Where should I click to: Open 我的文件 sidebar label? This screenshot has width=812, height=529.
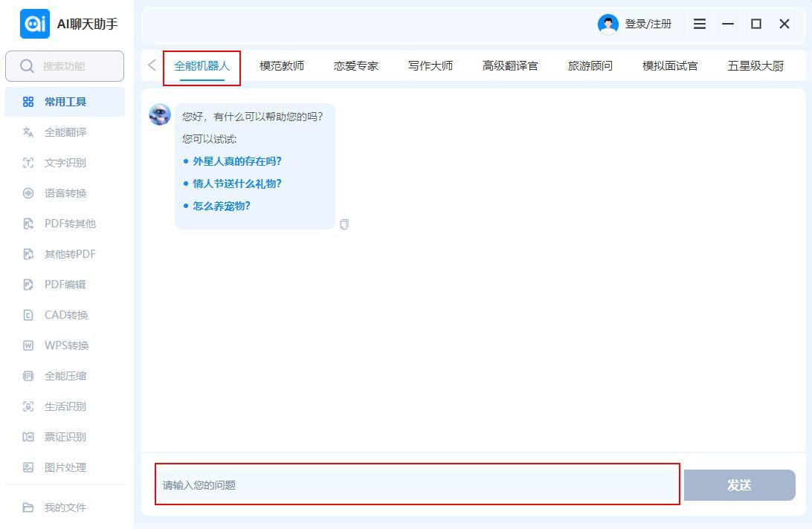coord(65,507)
